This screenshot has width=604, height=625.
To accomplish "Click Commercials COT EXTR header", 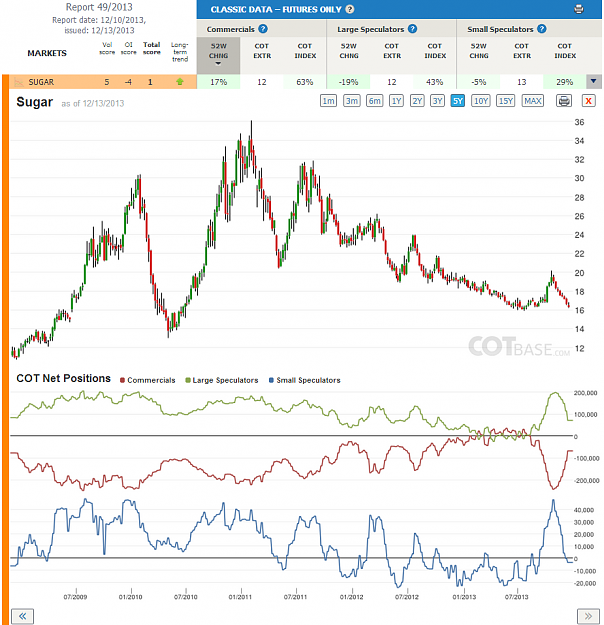I will [262, 51].
